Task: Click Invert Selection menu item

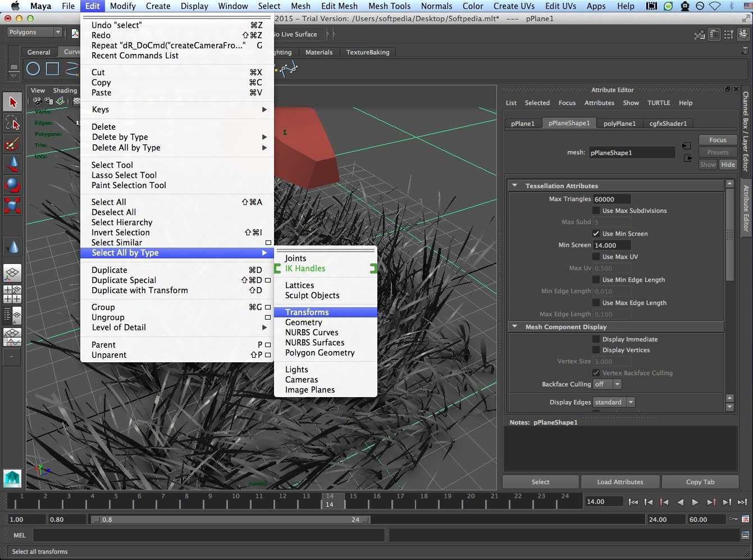Action: tap(177, 233)
